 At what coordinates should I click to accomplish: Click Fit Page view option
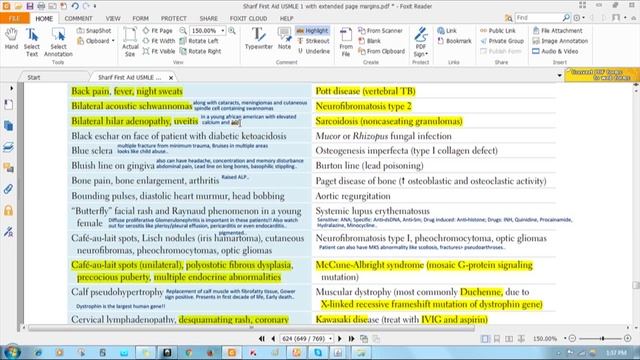[158, 31]
